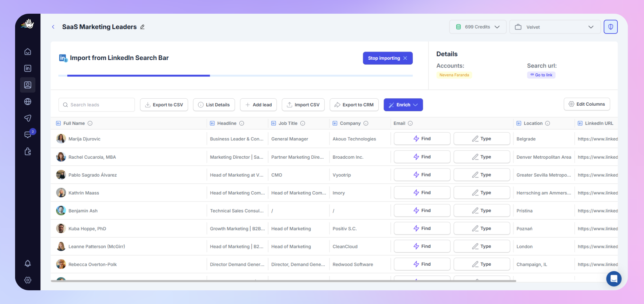The width and height of the screenshot is (644, 304).
Task: Click the Broadcom Inc. company cell
Action: pyautogui.click(x=348, y=157)
